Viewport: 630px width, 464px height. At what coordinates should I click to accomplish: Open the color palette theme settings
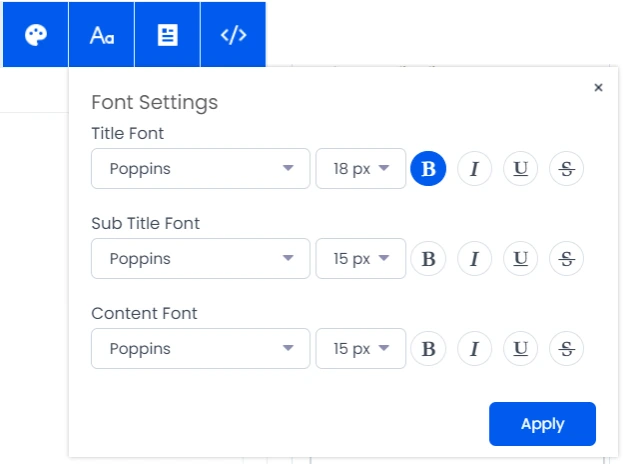pyautogui.click(x=35, y=35)
